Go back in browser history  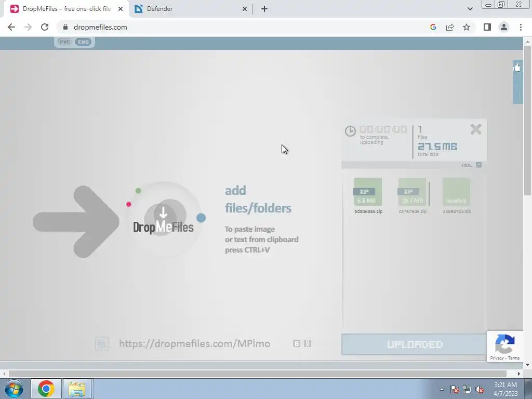pos(11,27)
